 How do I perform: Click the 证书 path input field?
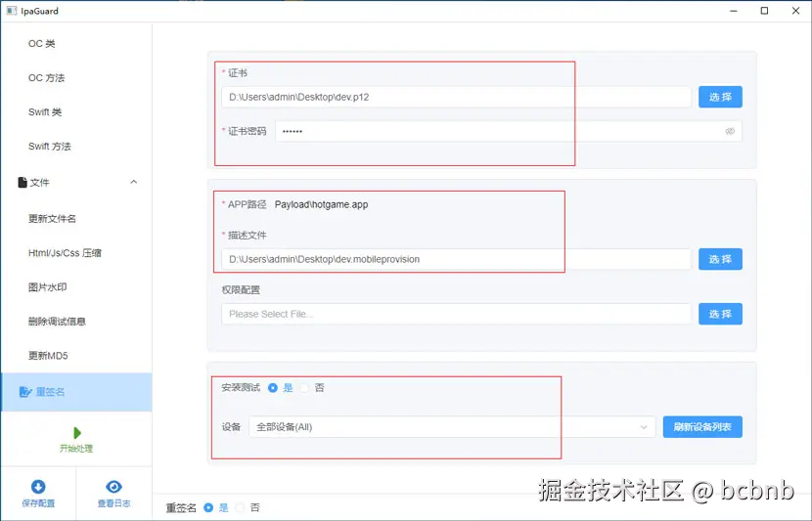pos(456,97)
